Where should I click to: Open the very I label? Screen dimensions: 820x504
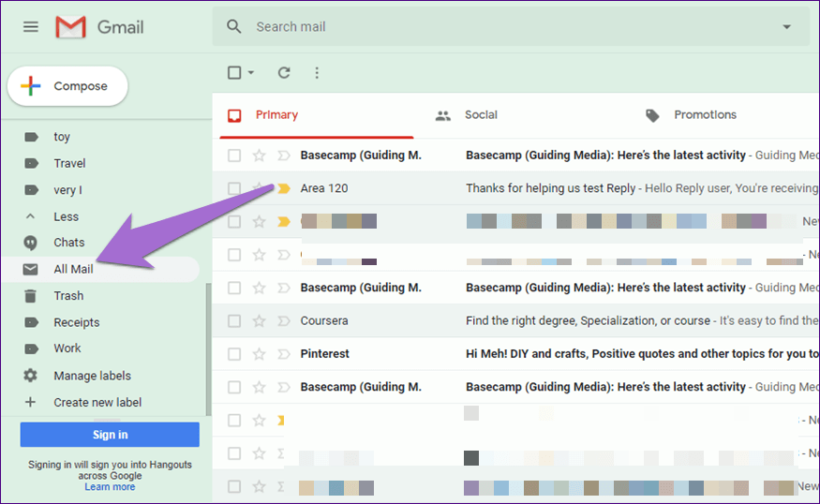68,190
